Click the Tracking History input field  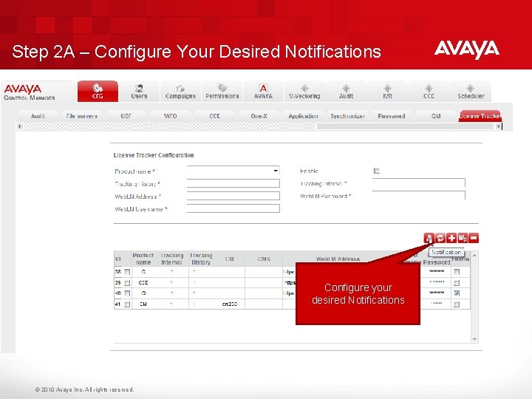pos(233,183)
